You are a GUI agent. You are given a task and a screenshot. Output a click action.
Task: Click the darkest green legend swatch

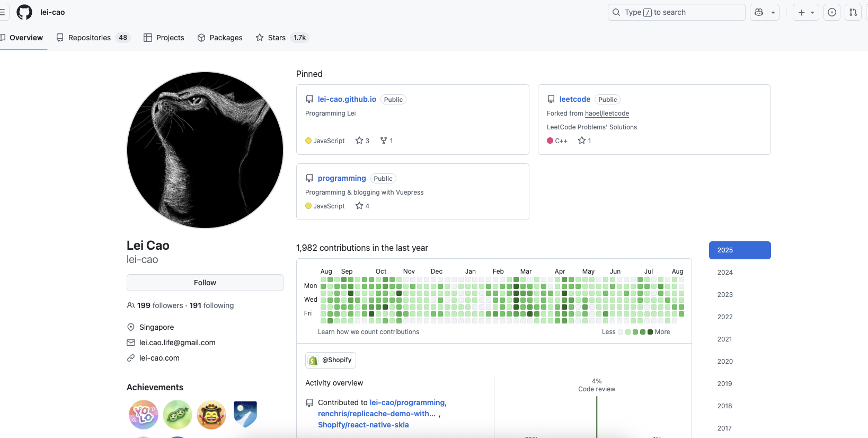click(650, 332)
